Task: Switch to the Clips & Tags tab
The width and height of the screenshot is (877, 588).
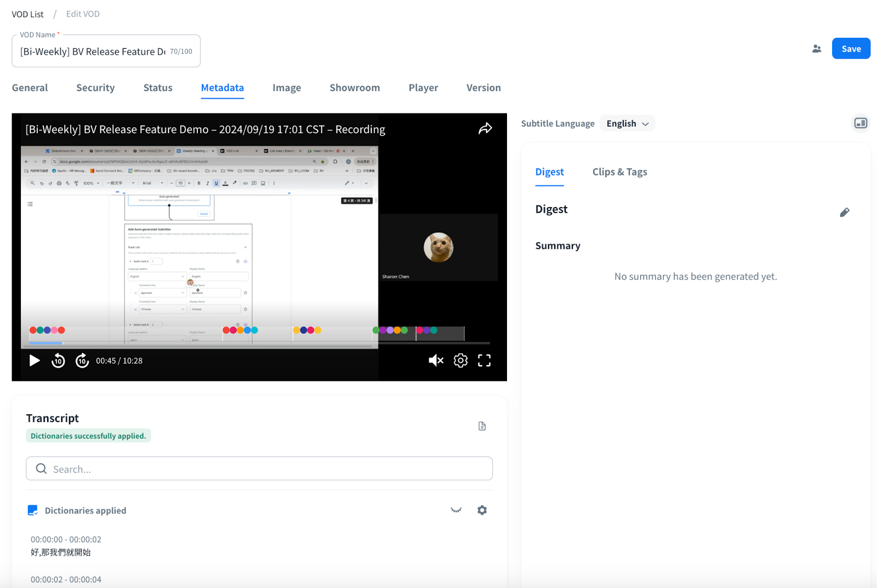Action: [x=619, y=172]
